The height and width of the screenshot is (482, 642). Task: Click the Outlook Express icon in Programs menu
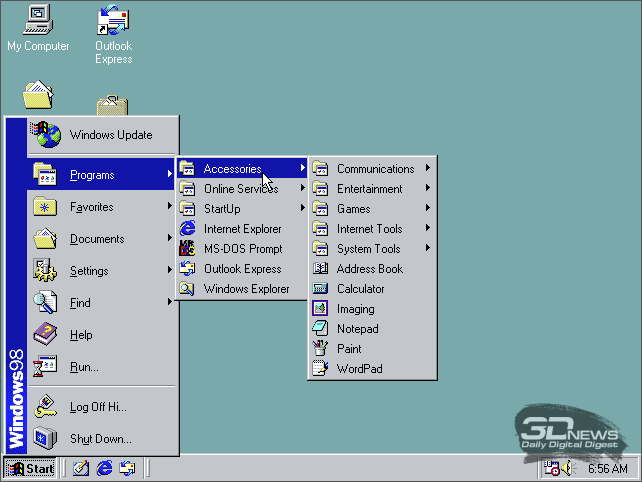tap(188, 268)
